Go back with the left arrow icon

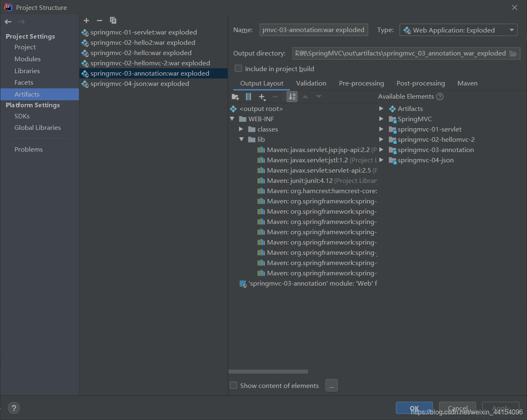[x=8, y=22]
